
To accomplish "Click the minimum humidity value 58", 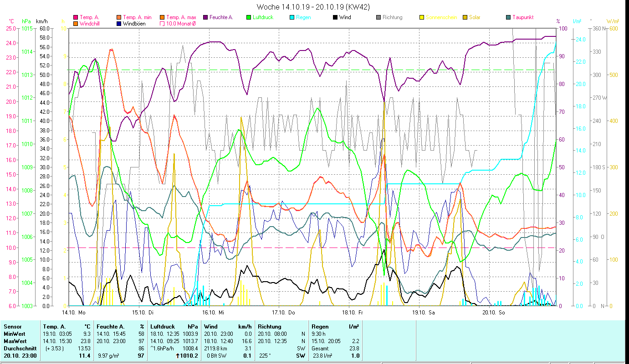I will coord(141,334).
